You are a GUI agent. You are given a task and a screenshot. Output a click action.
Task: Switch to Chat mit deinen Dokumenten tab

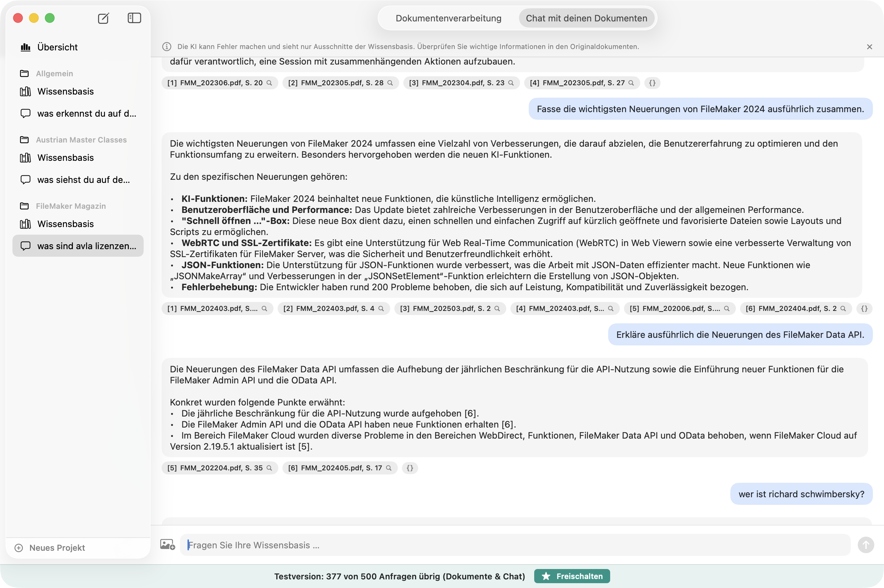click(586, 18)
